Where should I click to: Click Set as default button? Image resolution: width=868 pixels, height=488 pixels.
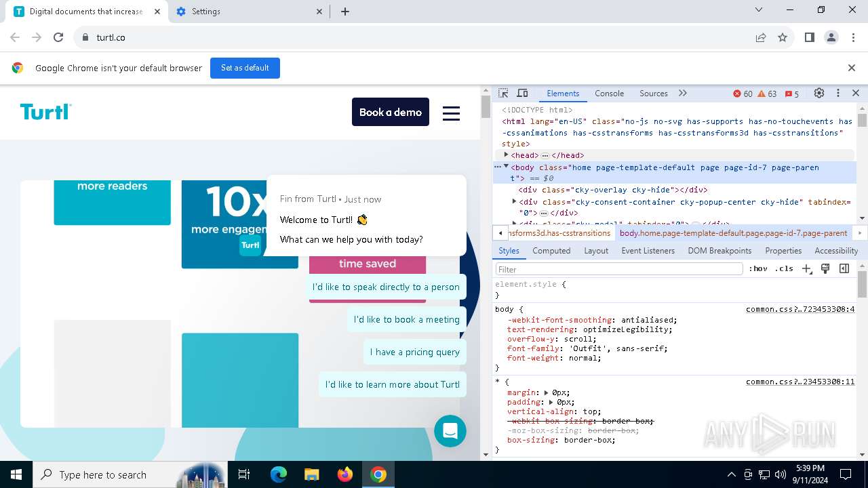click(x=245, y=68)
